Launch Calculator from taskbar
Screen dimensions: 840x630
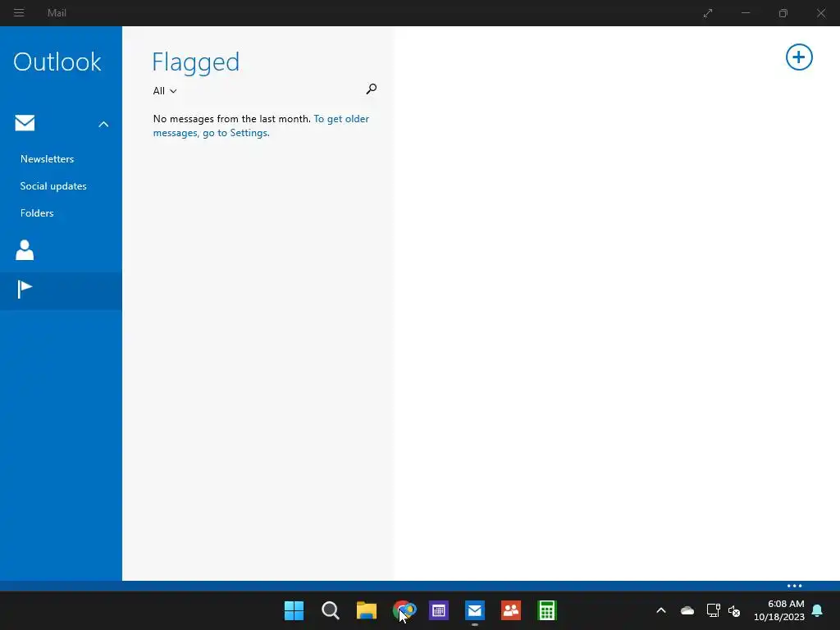point(547,610)
